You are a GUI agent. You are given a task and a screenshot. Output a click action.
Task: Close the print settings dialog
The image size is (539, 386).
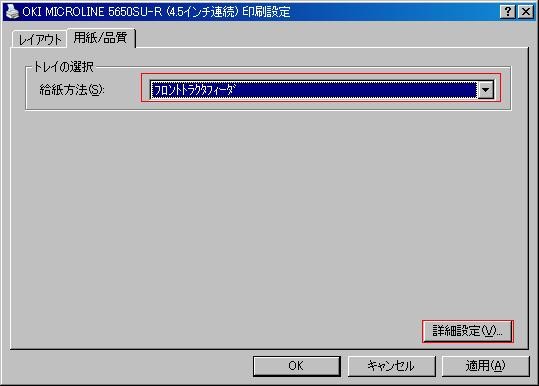[x=526, y=12]
